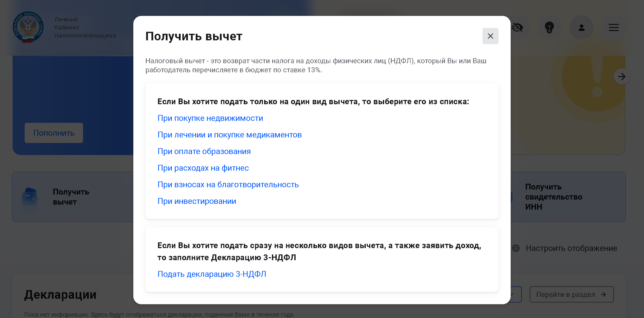This screenshot has width=644, height=318.
Task: Open the hamburger menu
Action: (614, 27)
